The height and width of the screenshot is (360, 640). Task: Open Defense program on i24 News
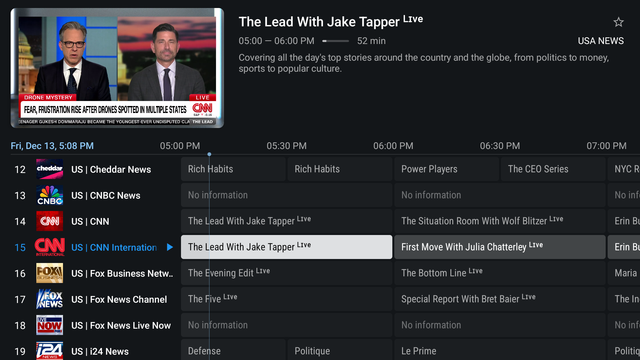(x=233, y=350)
